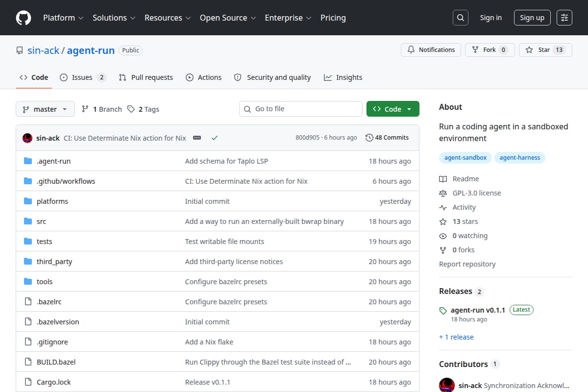The width and height of the screenshot is (588, 392).
Task: Open the .agent-run folder
Action: coord(53,161)
